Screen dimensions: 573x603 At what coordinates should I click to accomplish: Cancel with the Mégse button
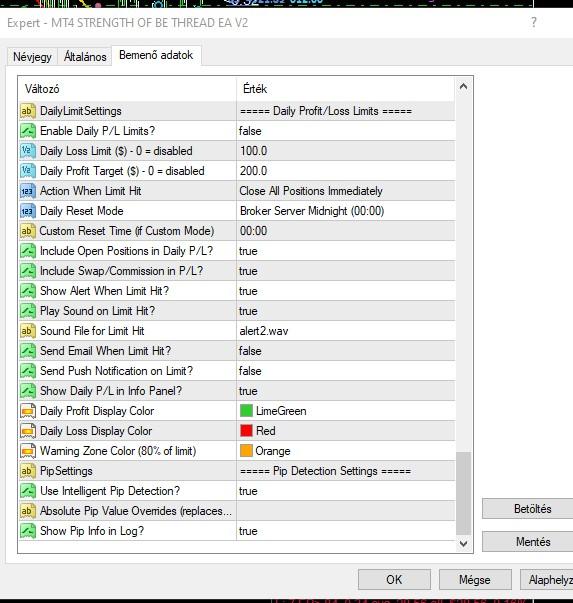point(475,580)
